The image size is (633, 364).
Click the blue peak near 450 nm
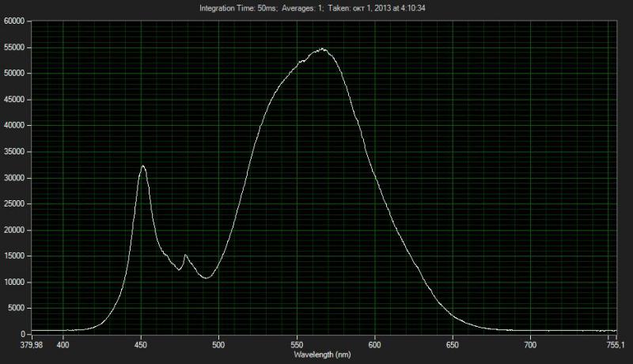(x=143, y=166)
